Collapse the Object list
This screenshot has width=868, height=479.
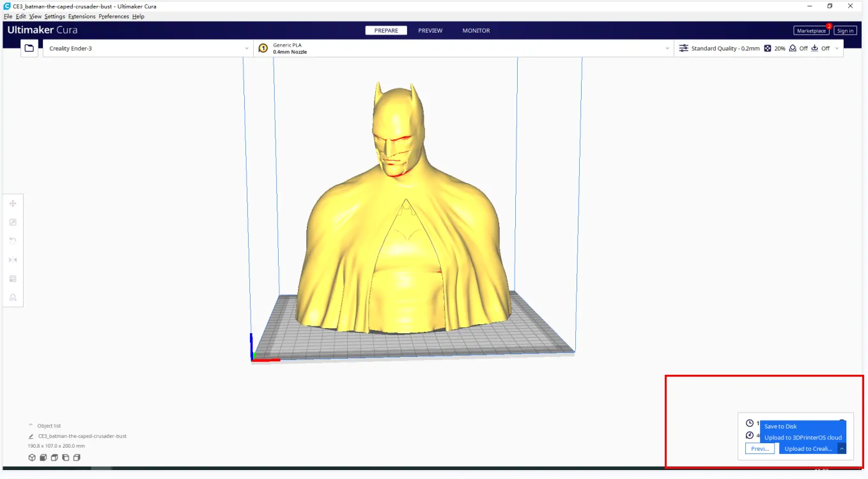tap(31, 425)
